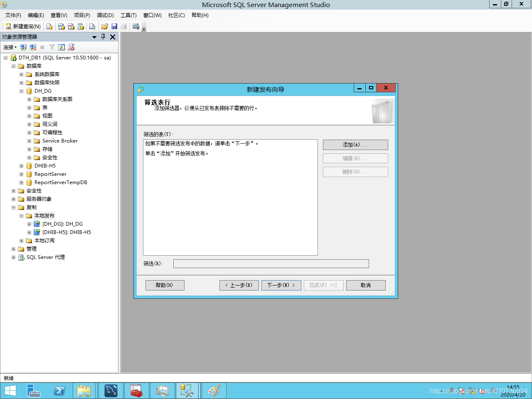Proceed with 下一步(N) button
Image resolution: width=532 pixels, height=399 pixels.
click(281, 285)
